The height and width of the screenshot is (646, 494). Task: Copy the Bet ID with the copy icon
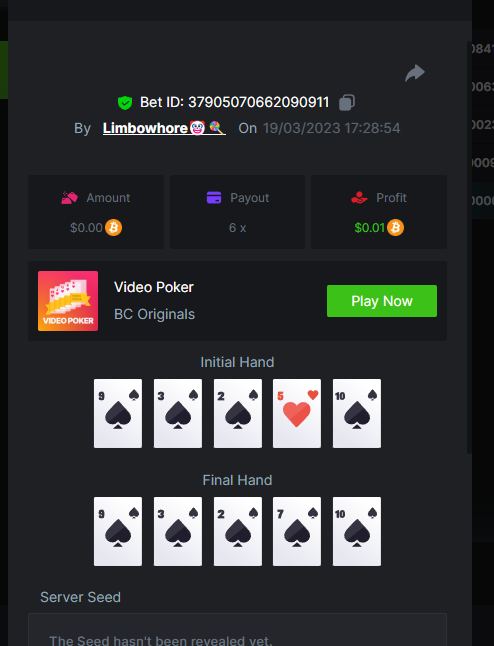click(x=347, y=103)
